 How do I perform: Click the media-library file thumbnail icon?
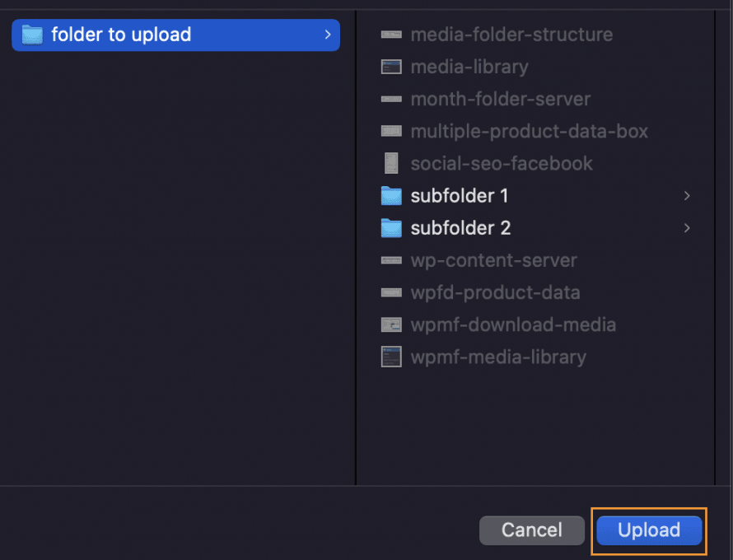(391, 67)
